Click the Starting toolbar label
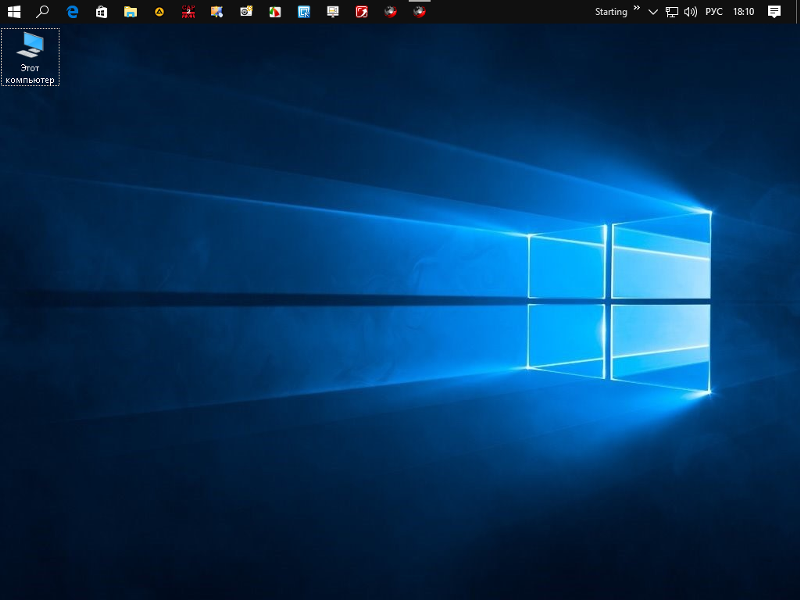The width and height of the screenshot is (800, 600). point(611,12)
